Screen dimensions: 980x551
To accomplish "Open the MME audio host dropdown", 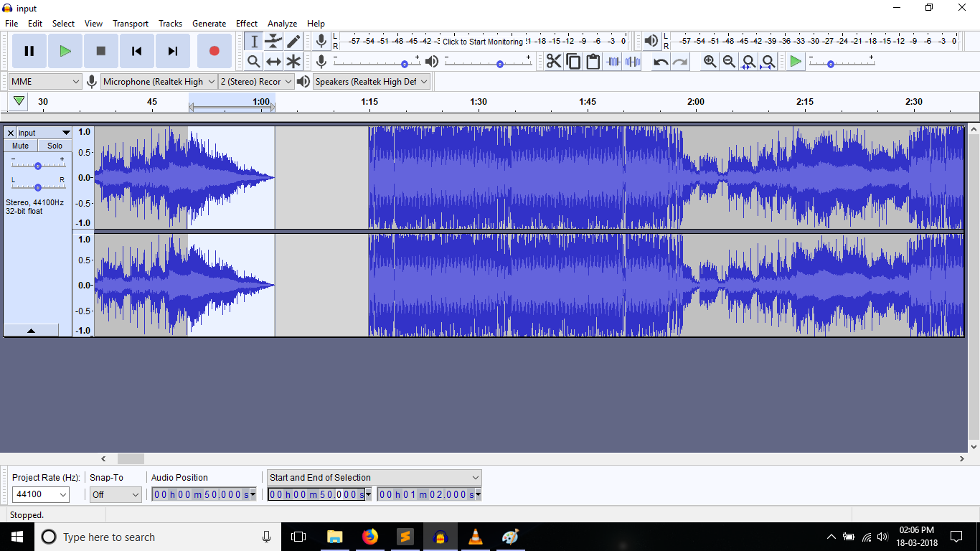I will click(x=45, y=82).
